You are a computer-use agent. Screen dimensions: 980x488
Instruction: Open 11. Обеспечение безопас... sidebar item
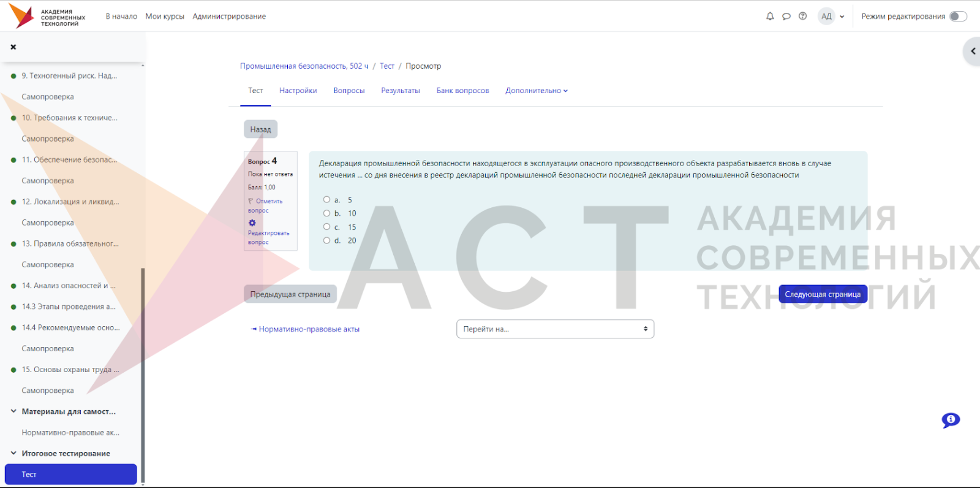click(69, 160)
